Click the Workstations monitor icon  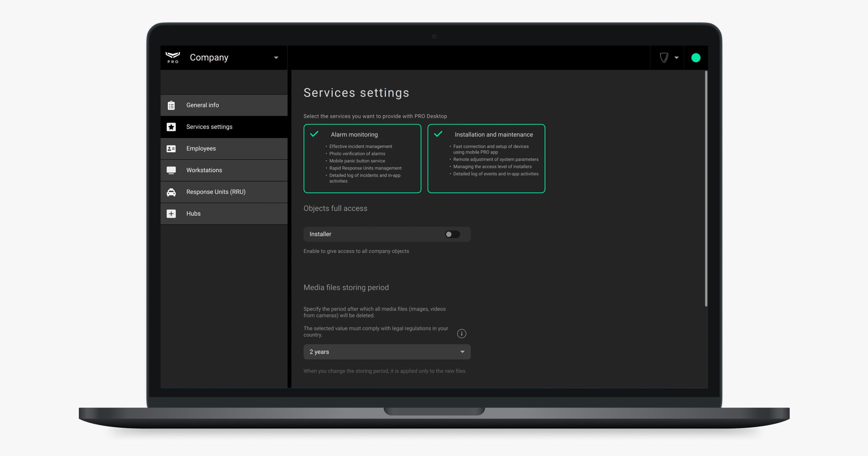(x=171, y=170)
